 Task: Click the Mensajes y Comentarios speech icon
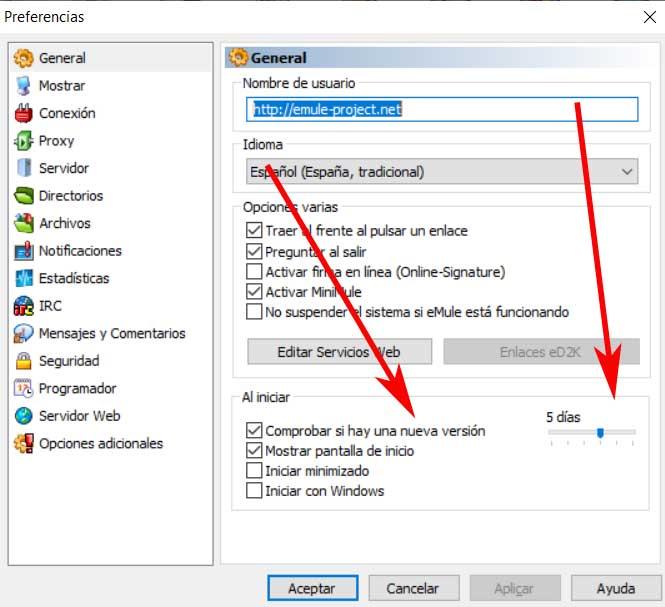pyautogui.click(x=23, y=333)
